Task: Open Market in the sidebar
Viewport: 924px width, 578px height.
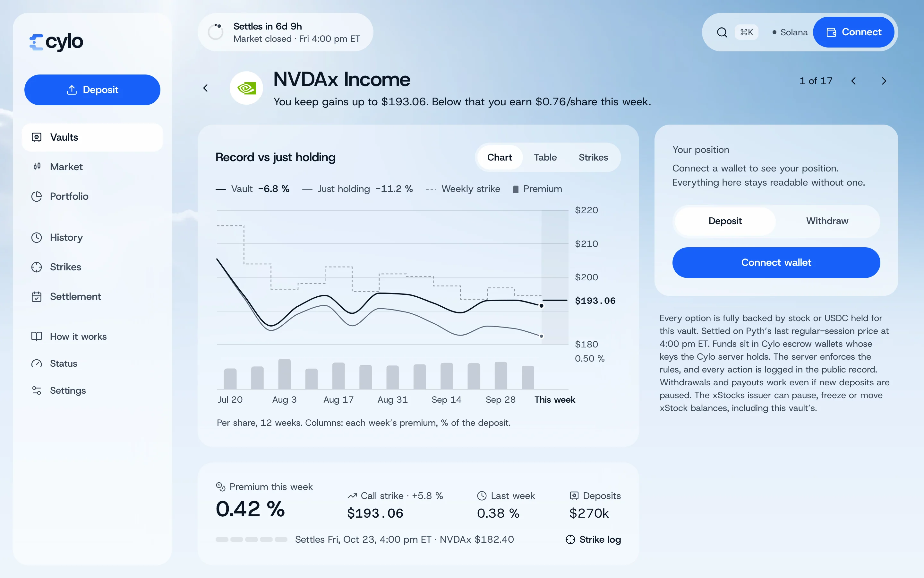Action: click(x=92, y=167)
